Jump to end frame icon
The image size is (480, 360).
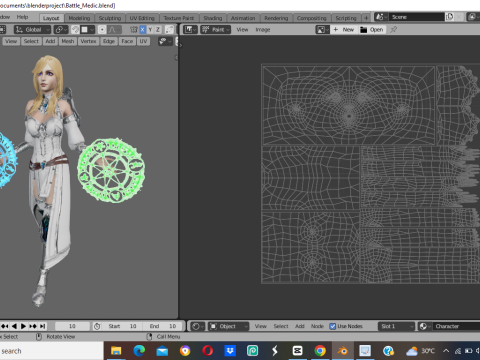tap(42, 326)
